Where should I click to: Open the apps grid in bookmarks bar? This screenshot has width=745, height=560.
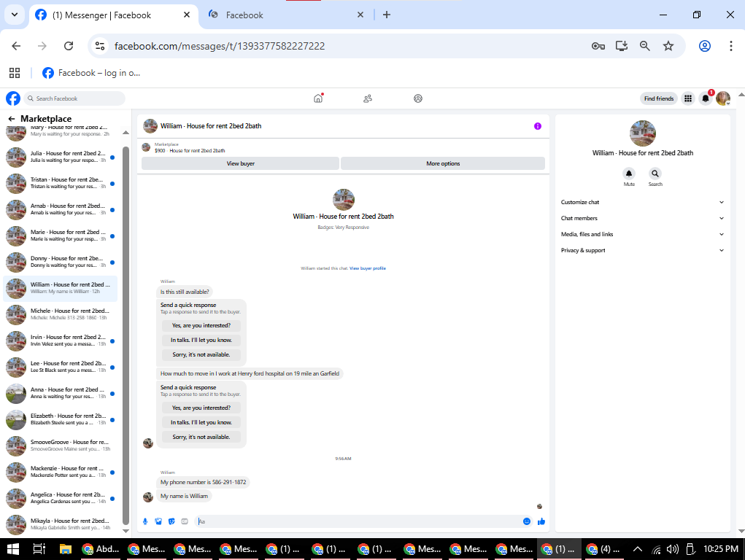[15, 73]
